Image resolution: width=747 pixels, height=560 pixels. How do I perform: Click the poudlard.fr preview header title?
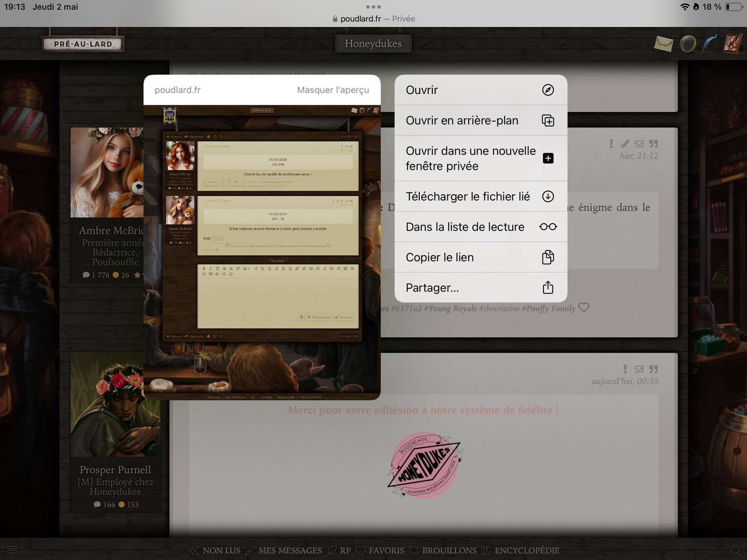coord(177,90)
